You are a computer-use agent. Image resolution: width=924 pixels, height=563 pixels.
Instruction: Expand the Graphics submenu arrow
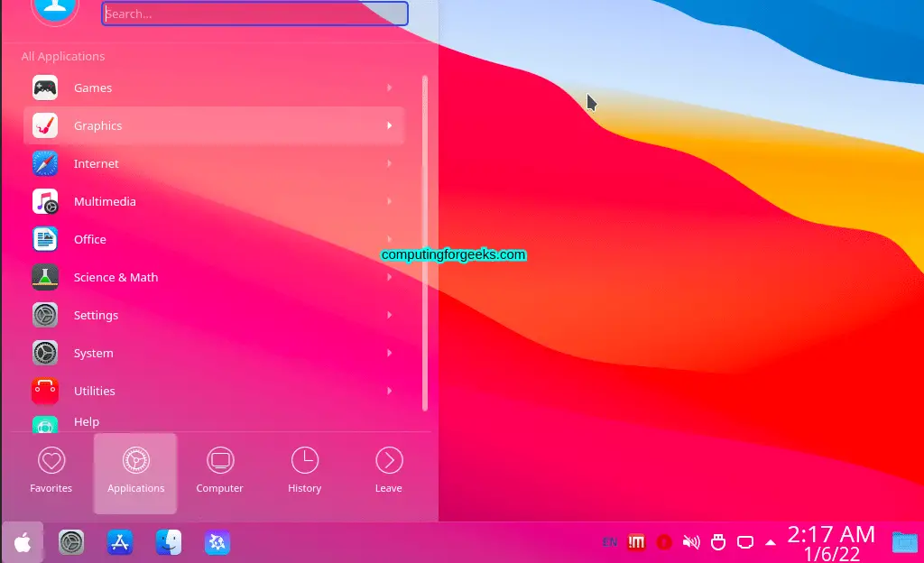click(x=390, y=125)
